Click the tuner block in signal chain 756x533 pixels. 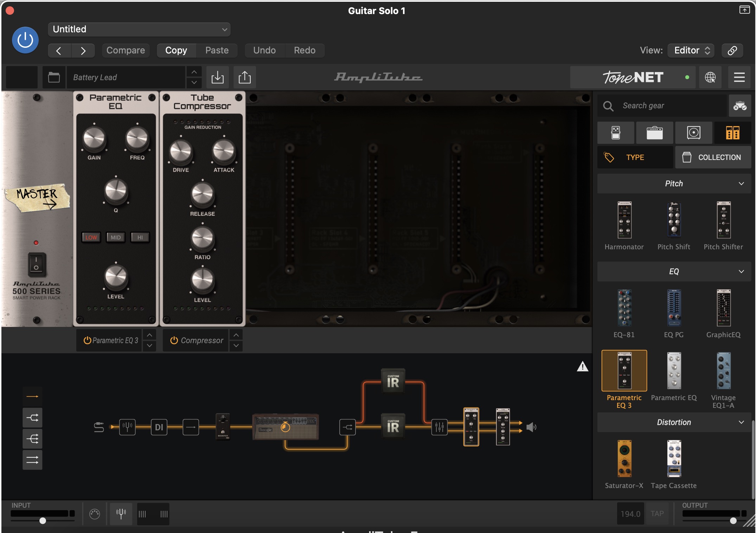[x=127, y=428]
